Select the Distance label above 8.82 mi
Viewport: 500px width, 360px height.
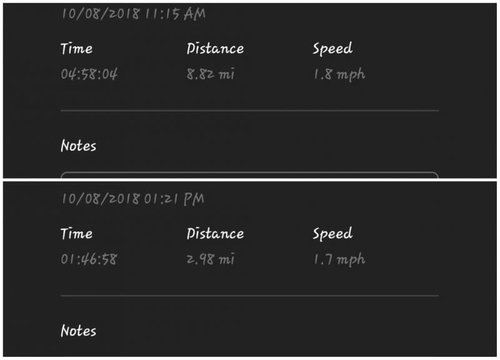[x=215, y=49]
